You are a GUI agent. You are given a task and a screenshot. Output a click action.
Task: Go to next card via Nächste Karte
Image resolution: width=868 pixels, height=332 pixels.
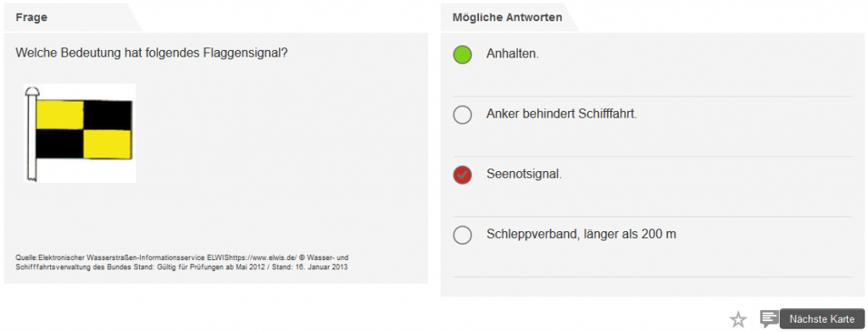click(x=822, y=319)
